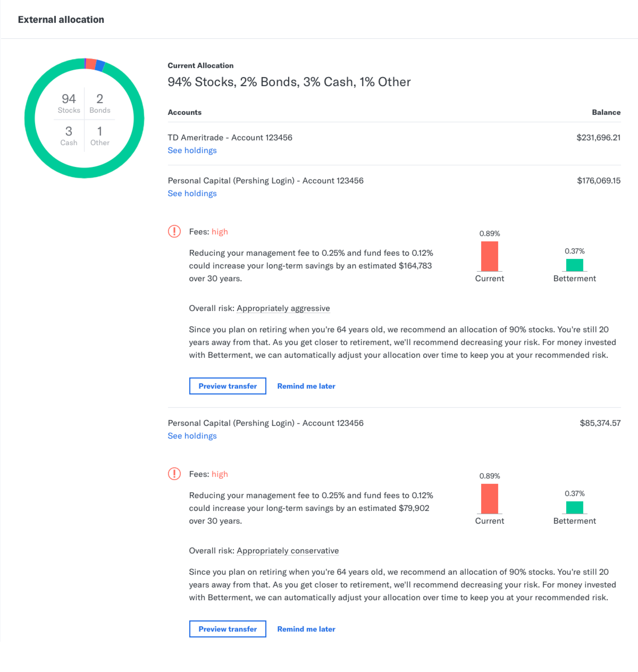
Task: Open See holdings under the $176,069.15 account
Action: pos(192,193)
